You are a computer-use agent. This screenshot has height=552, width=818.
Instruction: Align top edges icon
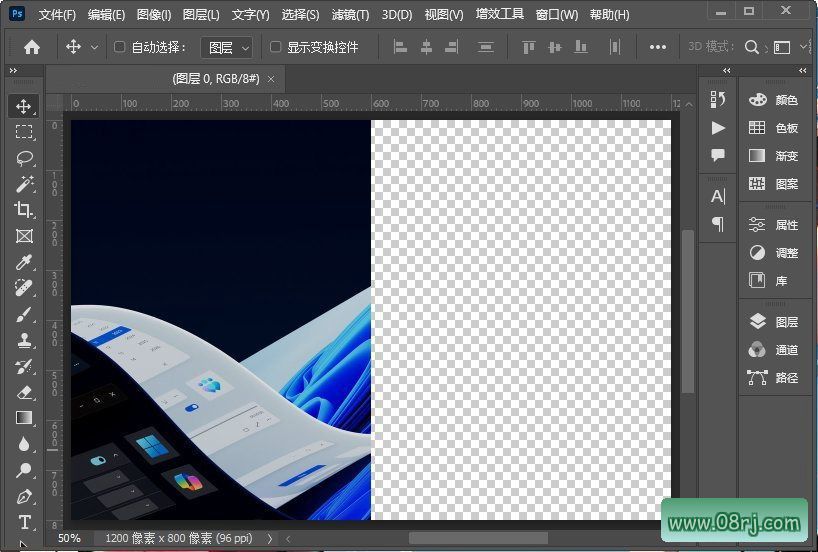[528, 47]
